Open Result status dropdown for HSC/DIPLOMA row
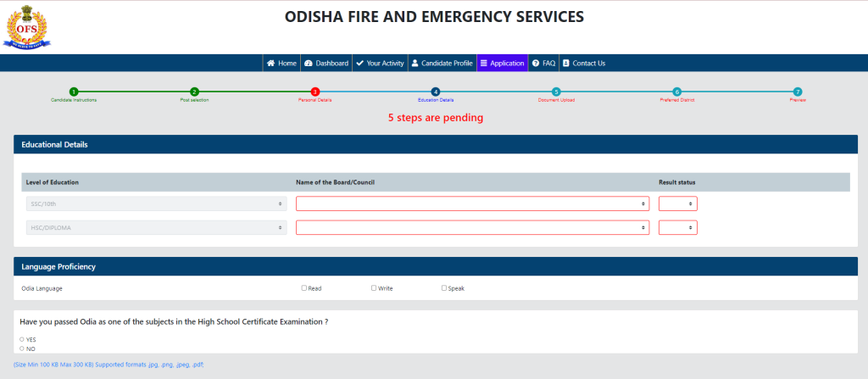 click(677, 227)
